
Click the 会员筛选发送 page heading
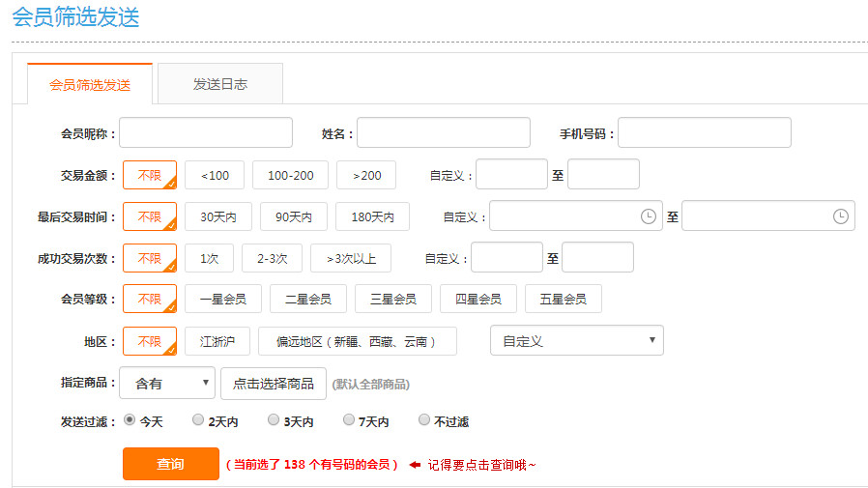point(75,17)
